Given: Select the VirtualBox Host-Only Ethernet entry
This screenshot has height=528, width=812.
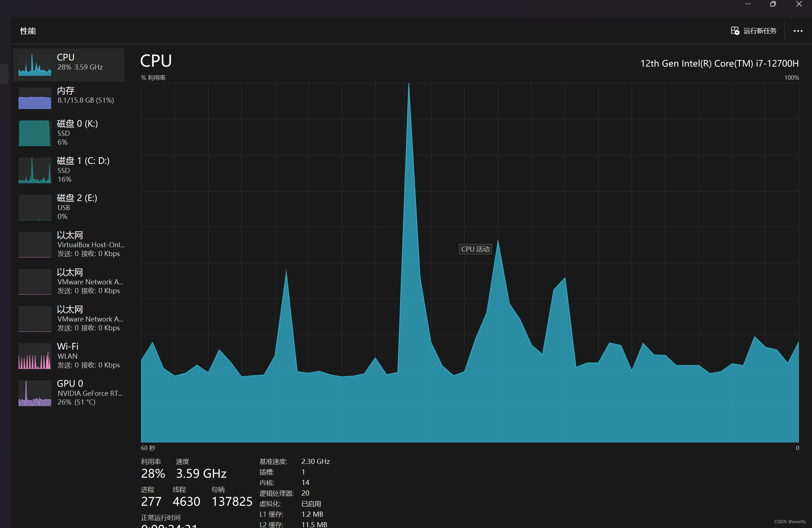Looking at the screenshot, I should (x=90, y=244).
